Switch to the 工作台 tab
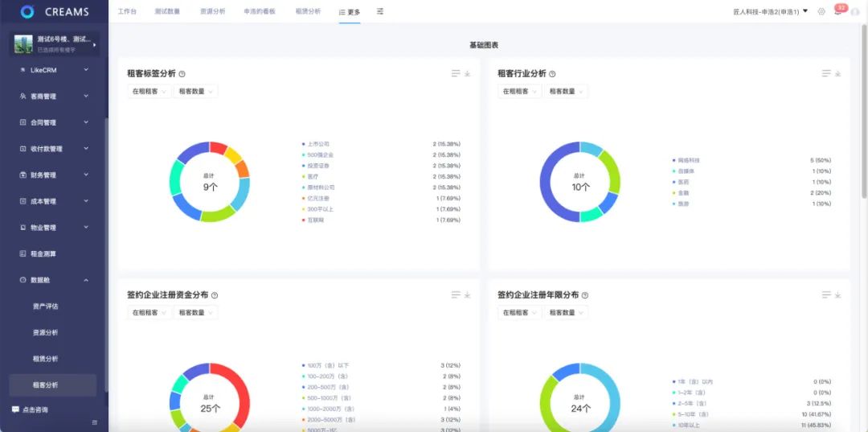The height and width of the screenshot is (432, 868). [x=127, y=11]
